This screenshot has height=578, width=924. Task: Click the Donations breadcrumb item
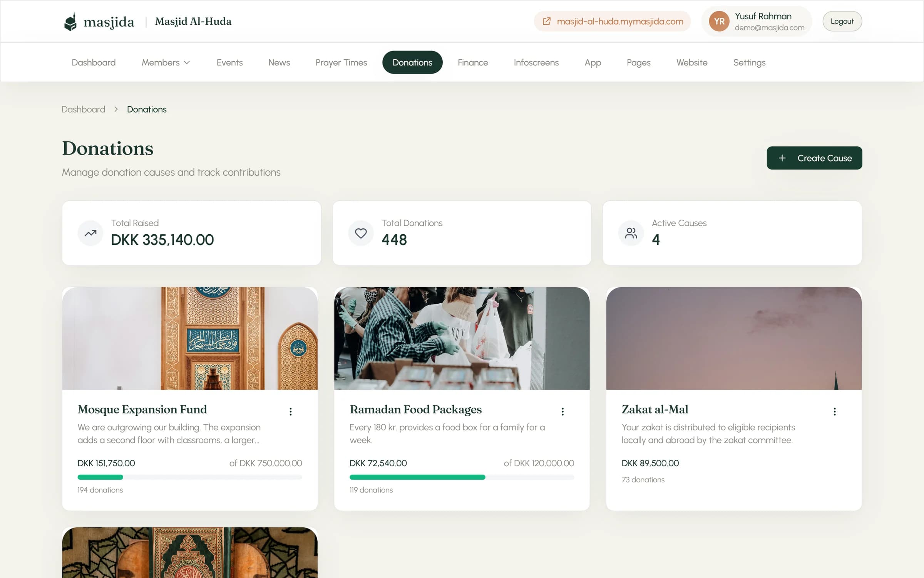click(x=147, y=109)
